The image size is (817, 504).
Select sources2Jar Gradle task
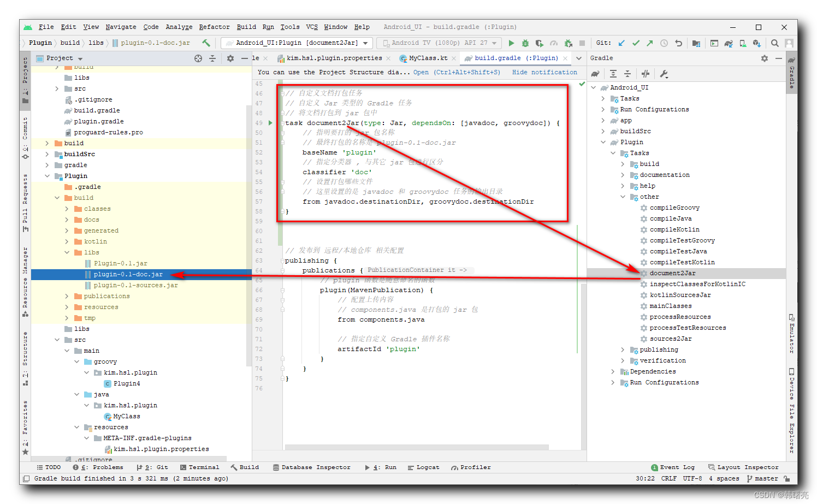tap(671, 339)
